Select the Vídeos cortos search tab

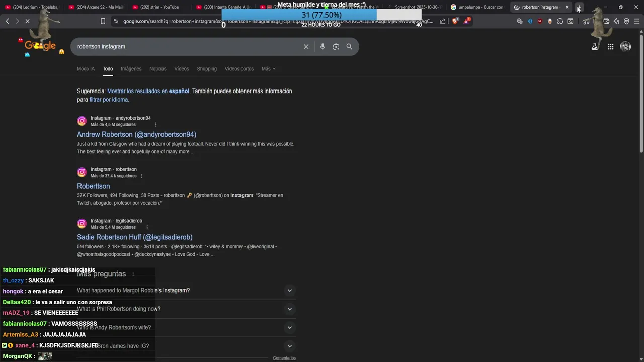tap(239, 69)
